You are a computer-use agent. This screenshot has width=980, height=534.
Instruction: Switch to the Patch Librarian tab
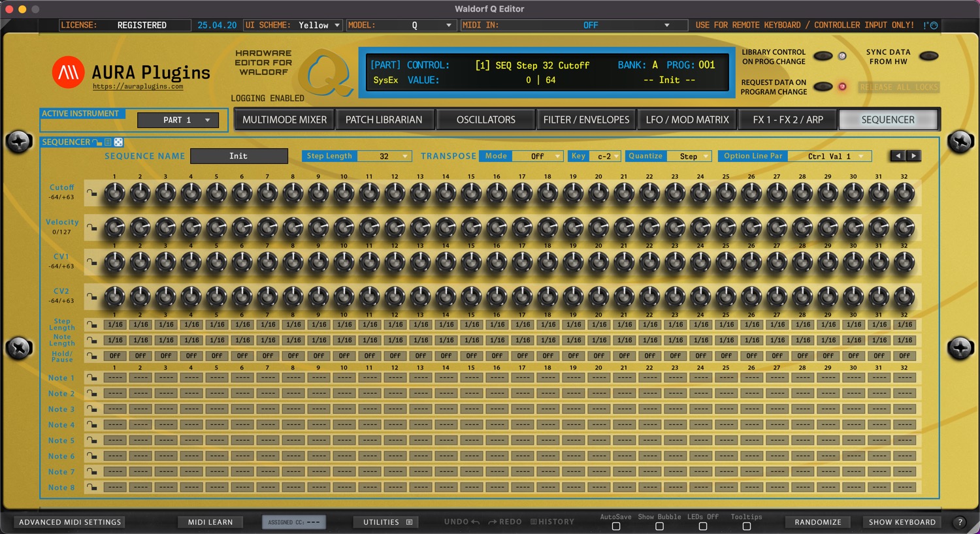[x=384, y=120]
